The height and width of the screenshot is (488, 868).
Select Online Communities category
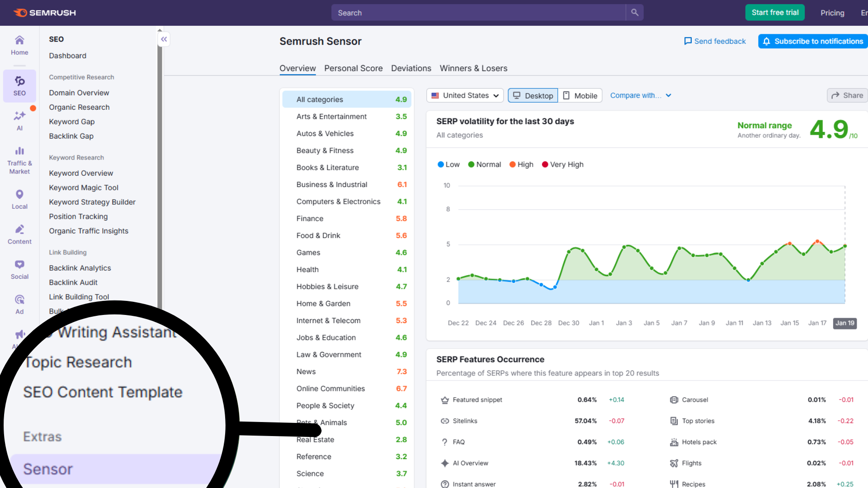click(347, 389)
